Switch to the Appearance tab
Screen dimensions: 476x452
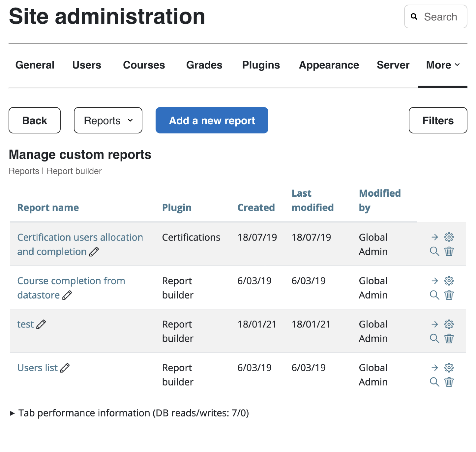[x=329, y=65]
